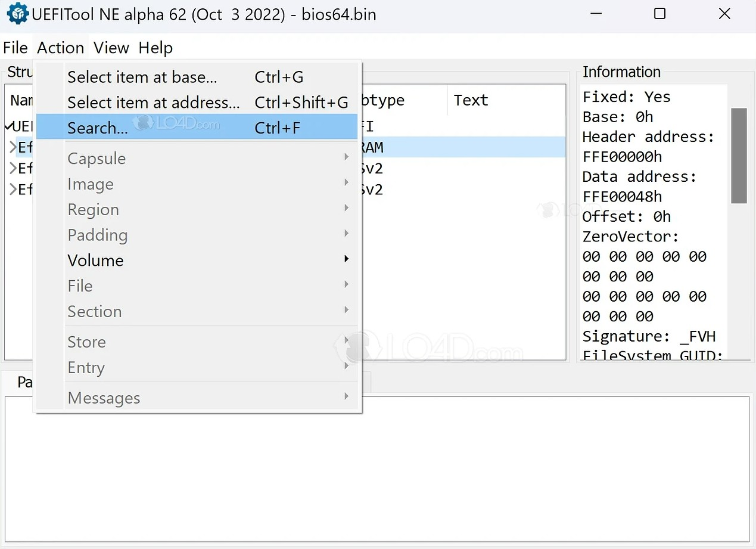
Task: Click the Subtype column header
Action: coord(403,100)
